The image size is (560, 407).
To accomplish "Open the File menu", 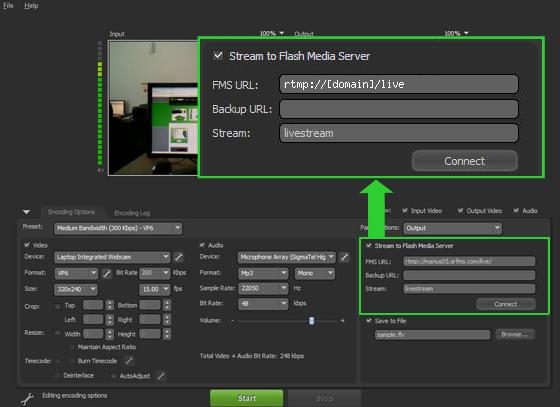I will [x=8, y=6].
